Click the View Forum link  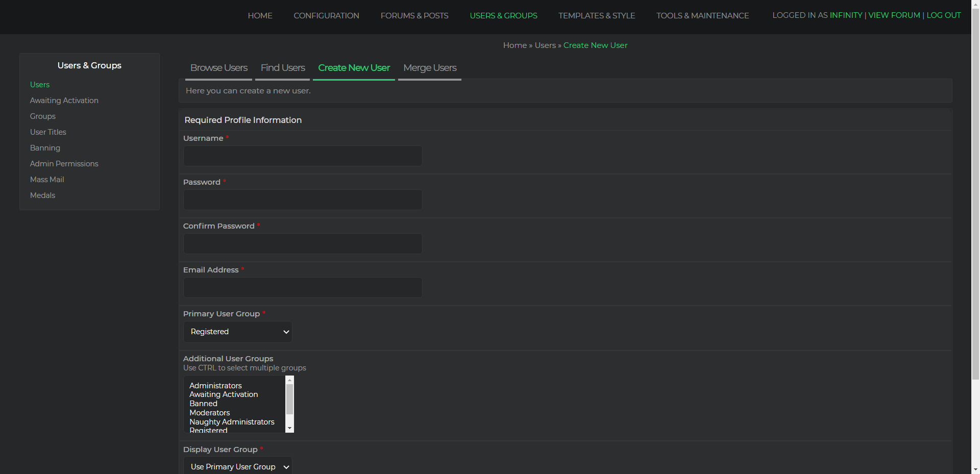[894, 15]
